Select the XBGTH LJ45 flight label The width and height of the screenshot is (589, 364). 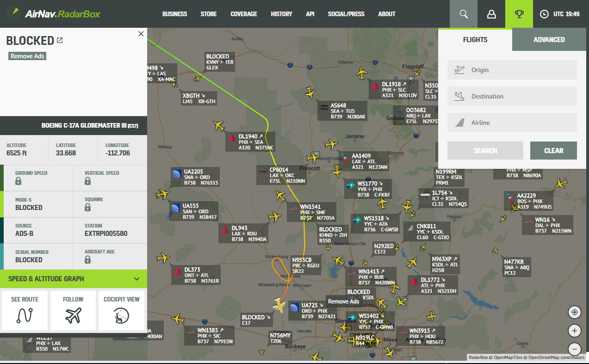click(x=198, y=99)
